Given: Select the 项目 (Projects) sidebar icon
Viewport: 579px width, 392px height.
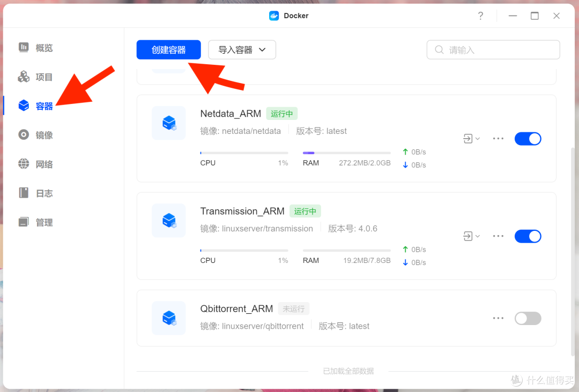Looking at the screenshot, I should point(24,77).
